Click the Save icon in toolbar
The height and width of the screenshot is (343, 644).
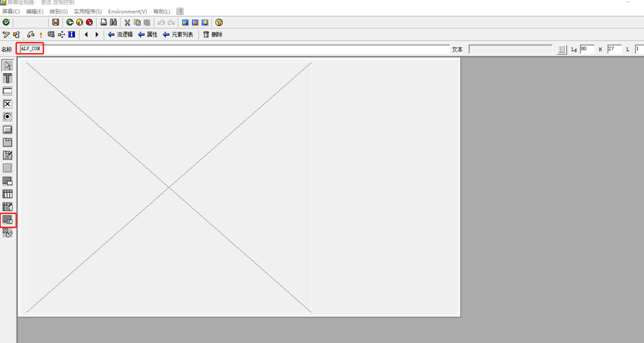click(56, 23)
